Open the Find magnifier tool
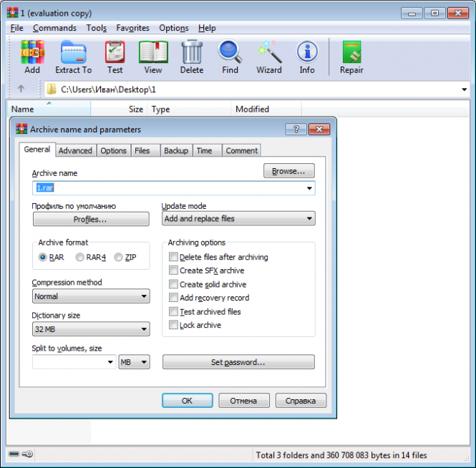 [x=230, y=57]
